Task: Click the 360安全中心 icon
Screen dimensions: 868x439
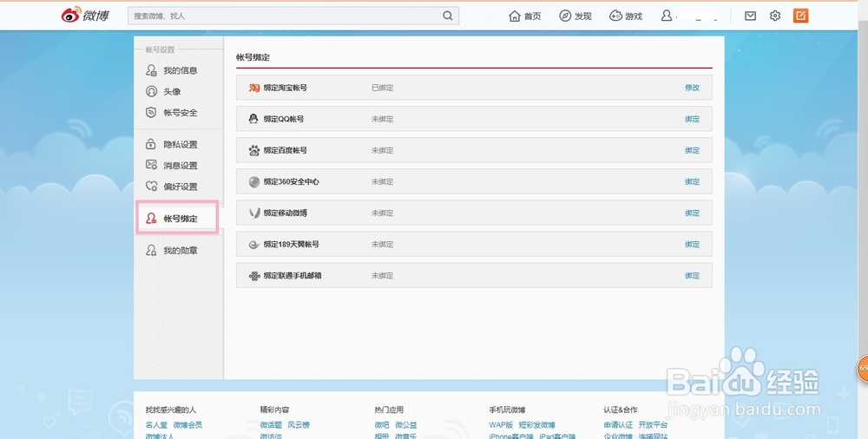Action: (x=254, y=181)
